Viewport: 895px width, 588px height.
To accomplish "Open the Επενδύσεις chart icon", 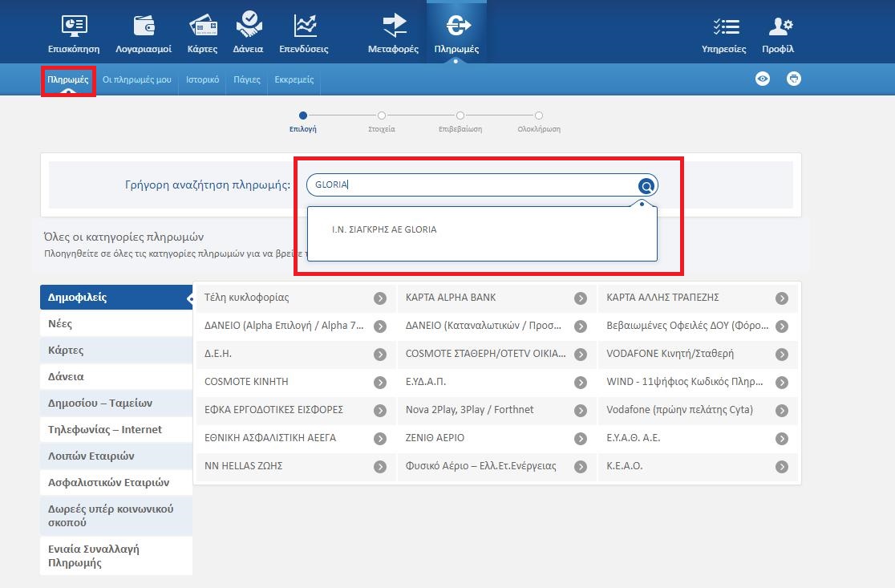I will (x=304, y=26).
